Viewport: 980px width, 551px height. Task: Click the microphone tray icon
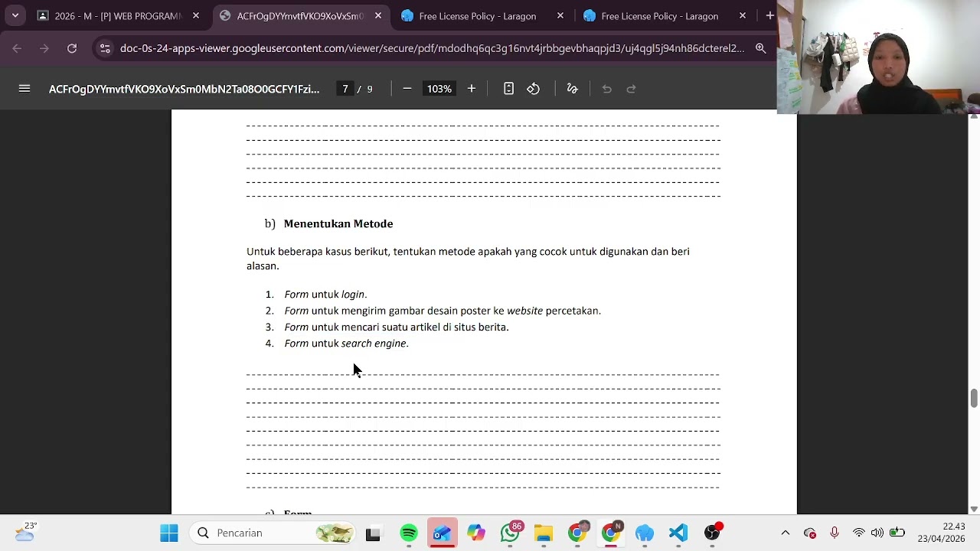[x=835, y=533]
